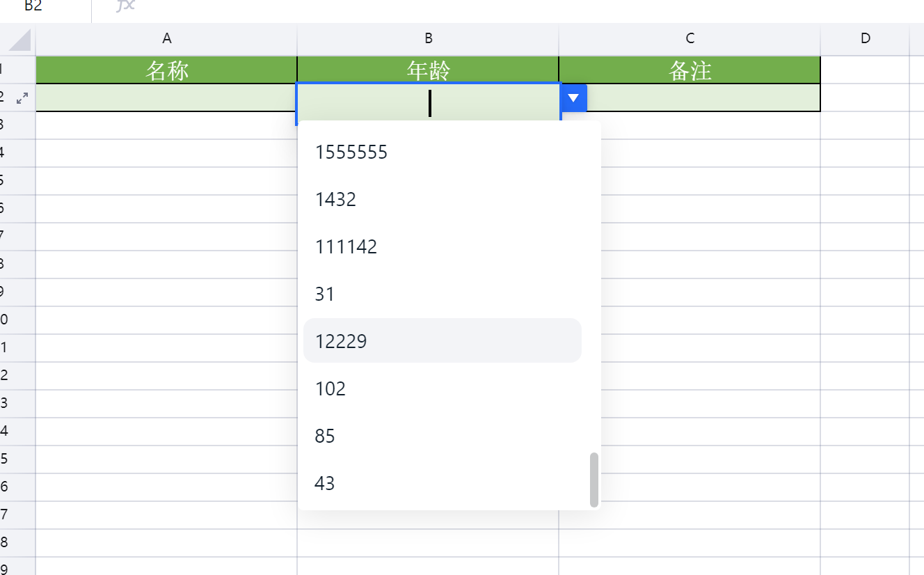
Task: Click the expand arrows icon on row 2
Action: [22, 98]
